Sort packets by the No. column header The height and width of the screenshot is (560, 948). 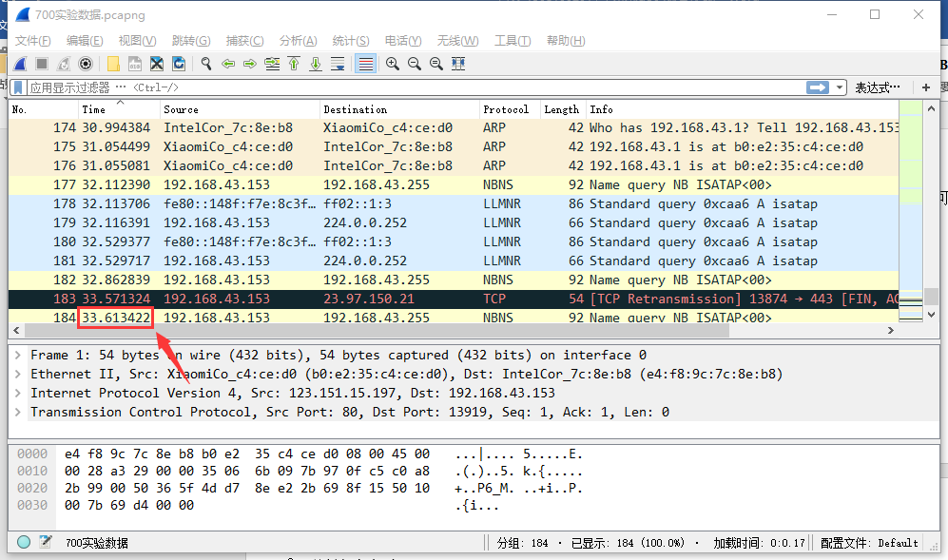coord(44,109)
